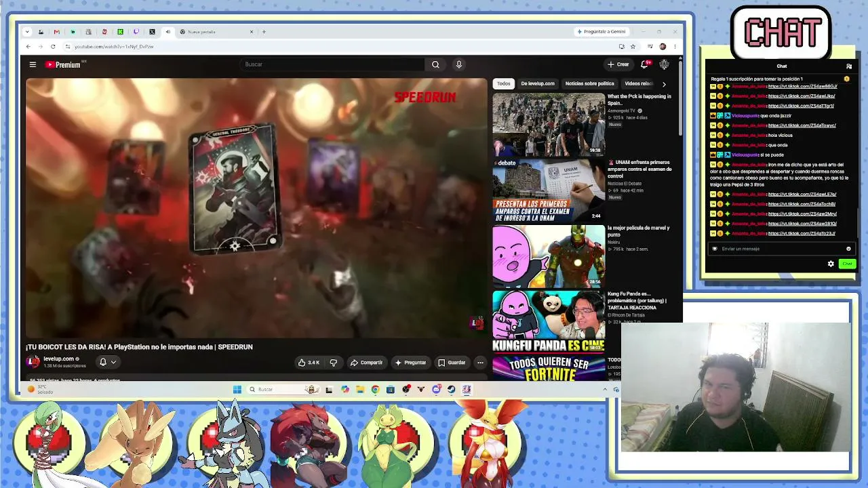Open the 'Todos quieren ser Fortnite' video thumbnail
868x488 pixels.
549,368
